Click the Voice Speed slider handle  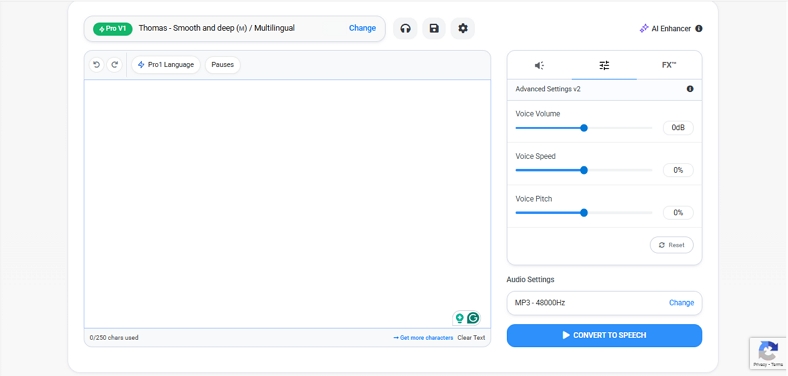point(584,170)
